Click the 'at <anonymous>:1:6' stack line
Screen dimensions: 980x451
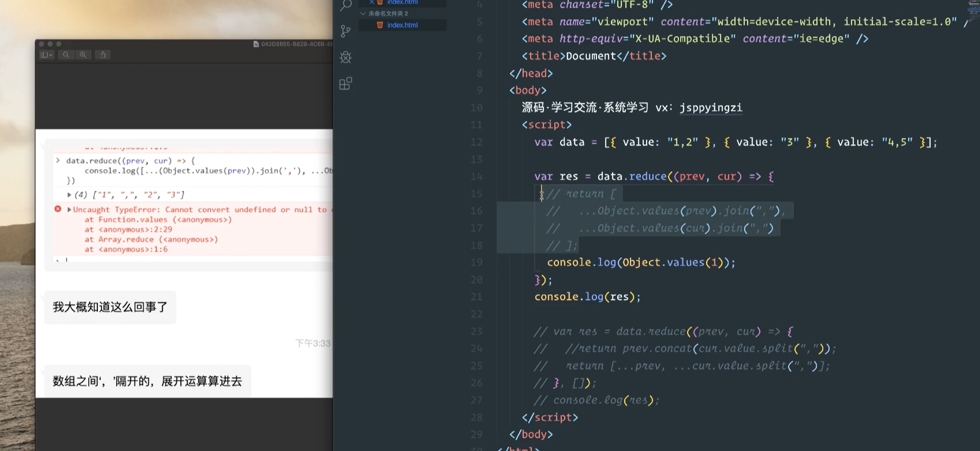click(x=126, y=249)
